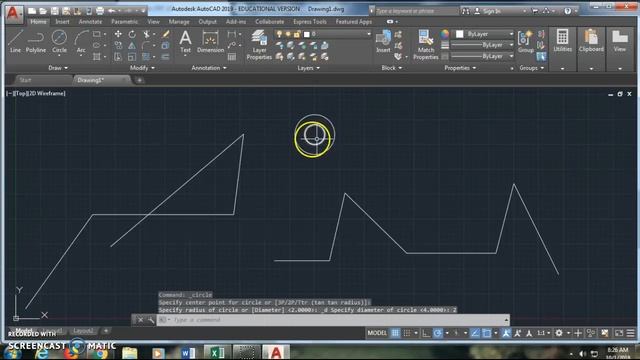The width and height of the screenshot is (640, 360).
Task: Click the MODEL space button in status bar
Action: pyautogui.click(x=377, y=333)
